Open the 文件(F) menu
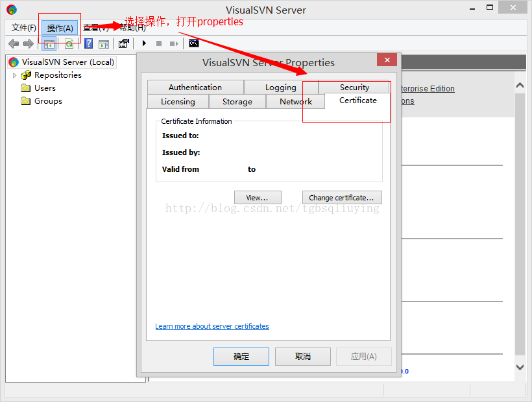532x402 pixels. pos(24,28)
